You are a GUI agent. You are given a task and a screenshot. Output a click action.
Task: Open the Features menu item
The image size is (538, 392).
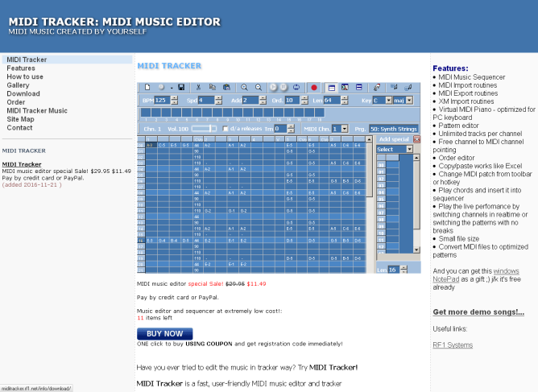(21, 68)
